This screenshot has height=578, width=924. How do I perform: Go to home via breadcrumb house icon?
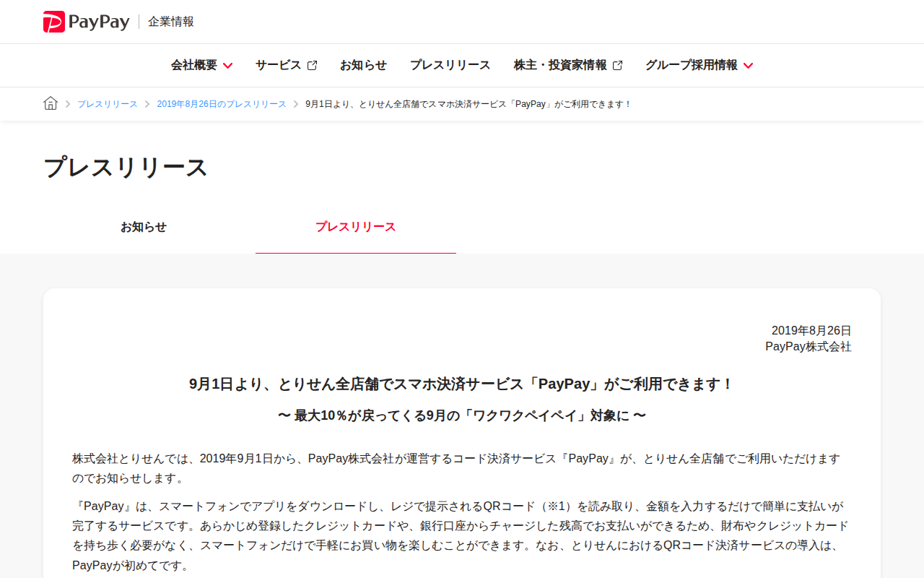tap(51, 103)
